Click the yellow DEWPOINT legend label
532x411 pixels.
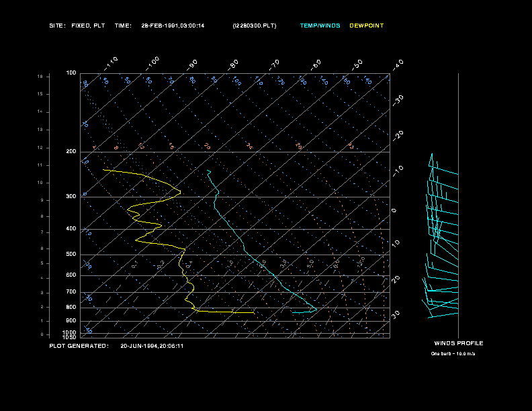pos(367,26)
